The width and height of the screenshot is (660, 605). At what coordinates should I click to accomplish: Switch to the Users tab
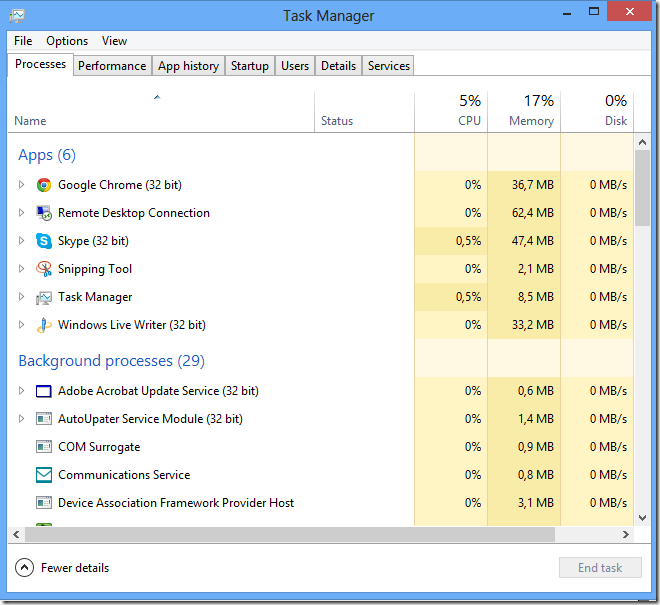coord(295,66)
